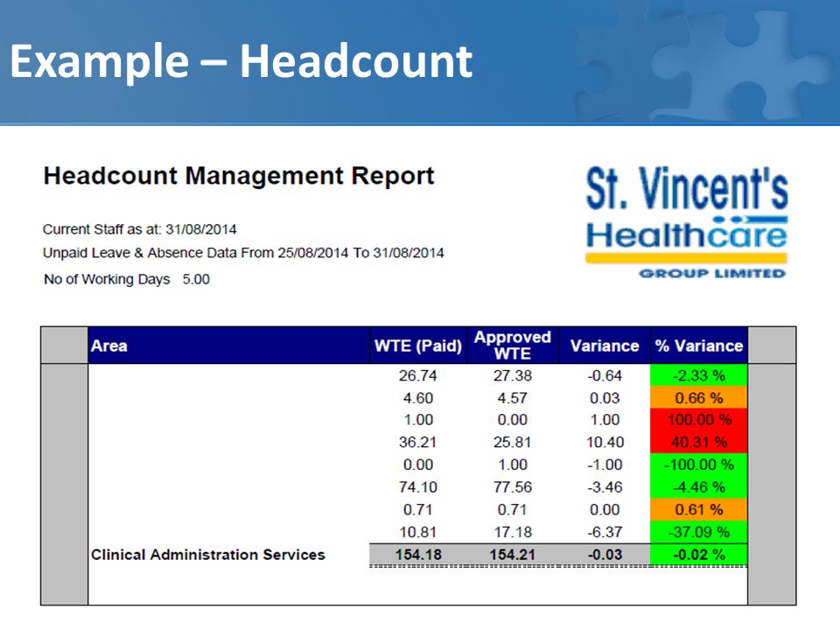
Task: Select Variance cell 10.40
Action: pyautogui.click(x=605, y=442)
